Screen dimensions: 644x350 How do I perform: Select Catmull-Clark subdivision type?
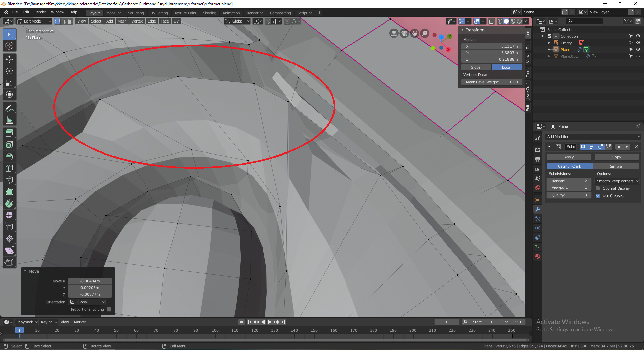[x=570, y=166]
